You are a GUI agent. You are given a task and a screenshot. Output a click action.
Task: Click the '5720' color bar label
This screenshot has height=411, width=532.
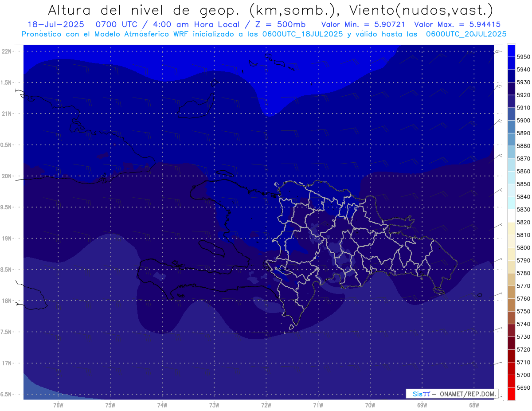523,349
